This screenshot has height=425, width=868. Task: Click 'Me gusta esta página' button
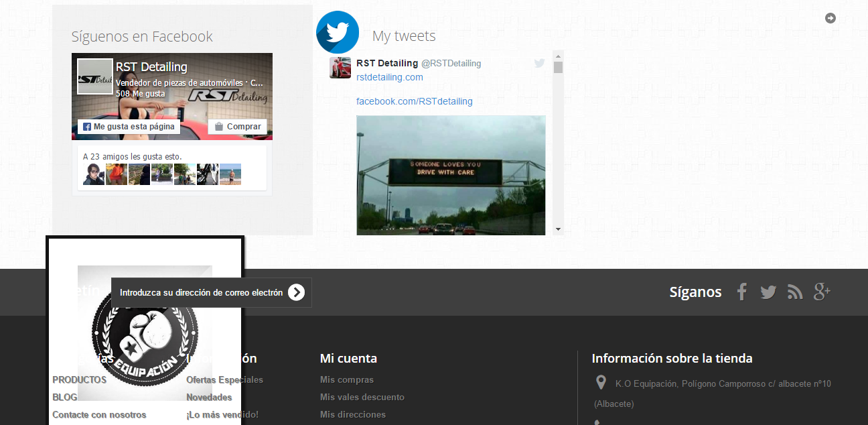click(x=129, y=127)
